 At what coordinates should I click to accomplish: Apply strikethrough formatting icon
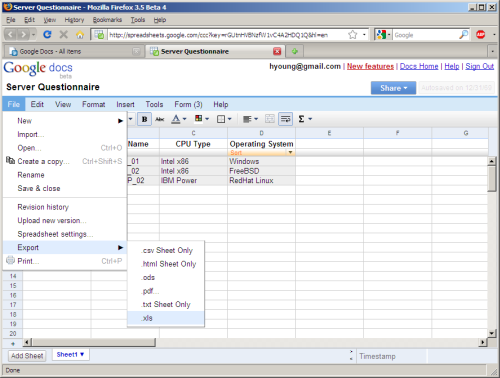tap(160, 119)
